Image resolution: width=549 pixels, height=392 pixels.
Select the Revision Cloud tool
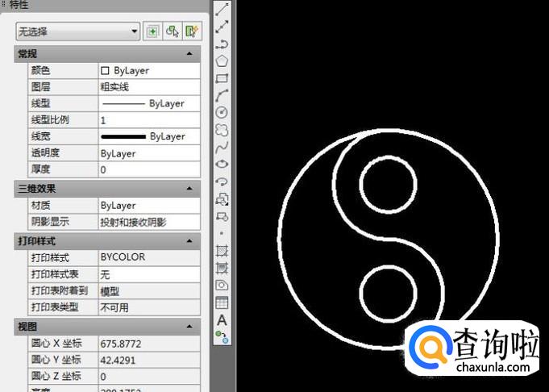click(x=223, y=130)
